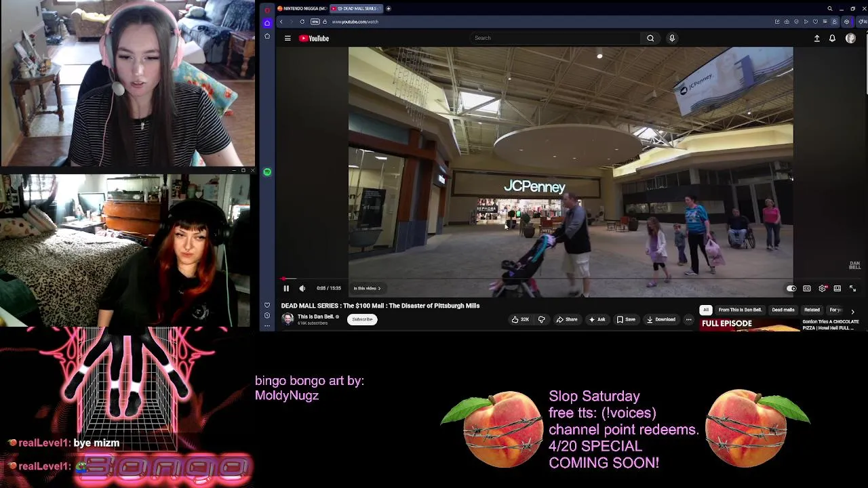
Task: Open the YouTube create upload icon
Action: (816, 39)
